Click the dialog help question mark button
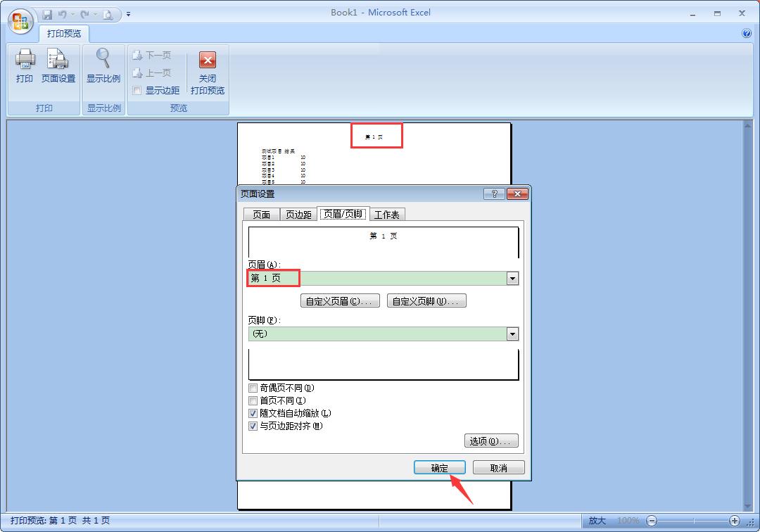760x532 pixels. (495, 194)
